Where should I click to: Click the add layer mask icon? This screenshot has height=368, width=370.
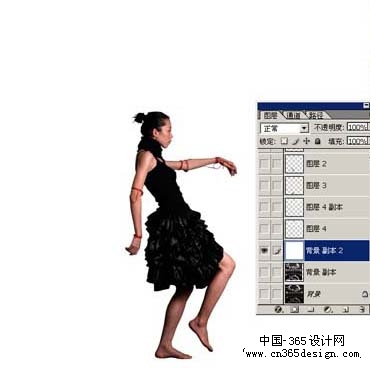[x=294, y=310]
